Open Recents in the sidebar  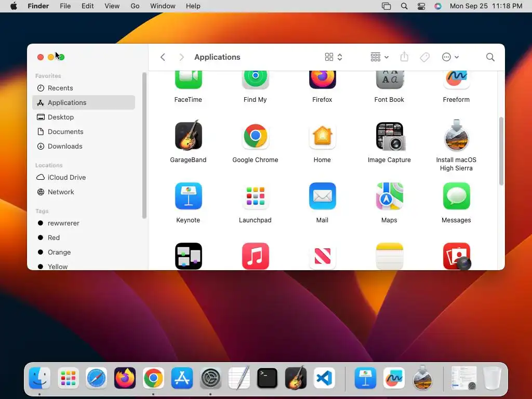tap(84, 88)
